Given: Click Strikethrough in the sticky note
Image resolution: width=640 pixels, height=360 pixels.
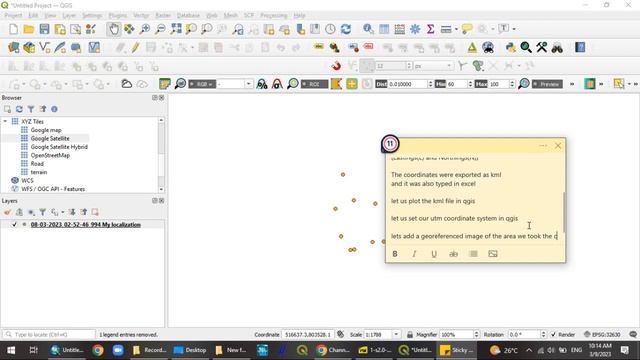Looking at the screenshot, I should (x=453, y=254).
